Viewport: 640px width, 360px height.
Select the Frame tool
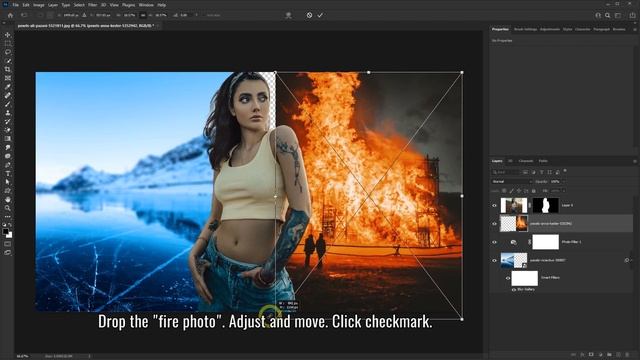coord(7,78)
